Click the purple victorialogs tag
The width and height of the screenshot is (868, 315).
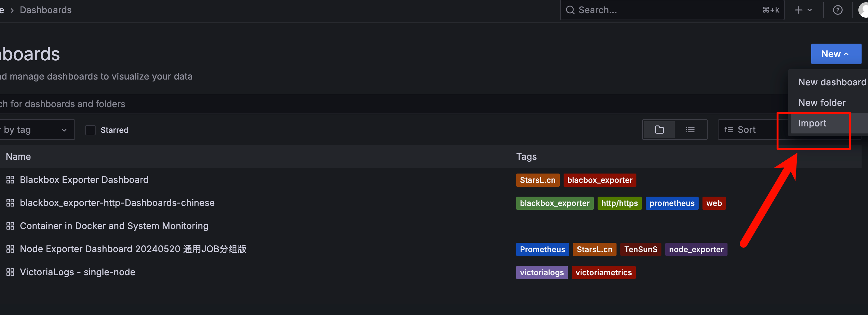[x=541, y=273]
